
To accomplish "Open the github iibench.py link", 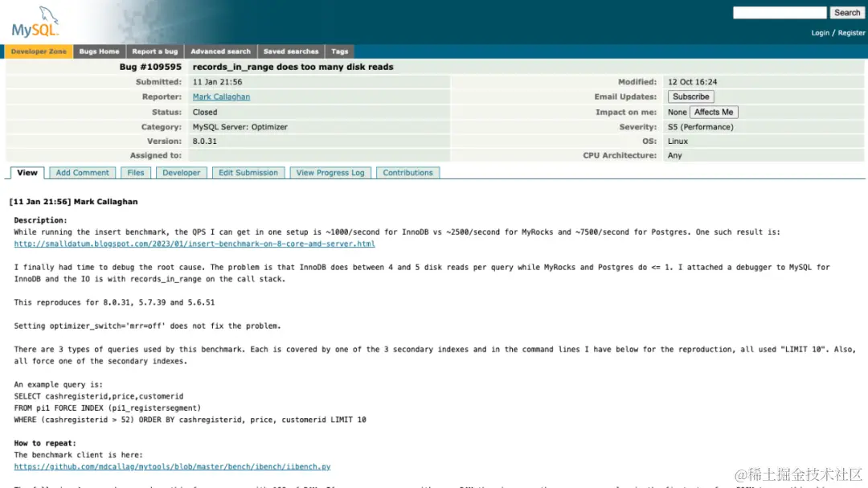I will tap(172, 467).
